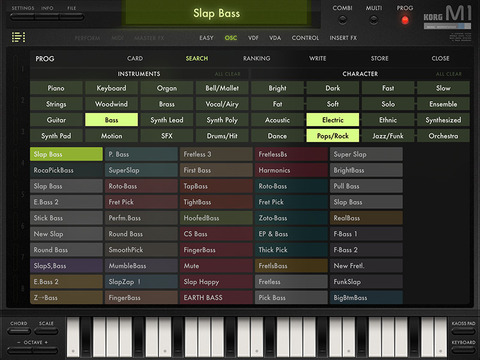Open the INSERT FX tab

point(343,38)
